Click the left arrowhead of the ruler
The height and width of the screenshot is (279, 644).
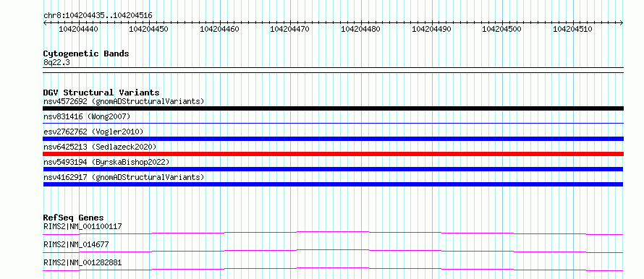pyautogui.click(x=45, y=22)
